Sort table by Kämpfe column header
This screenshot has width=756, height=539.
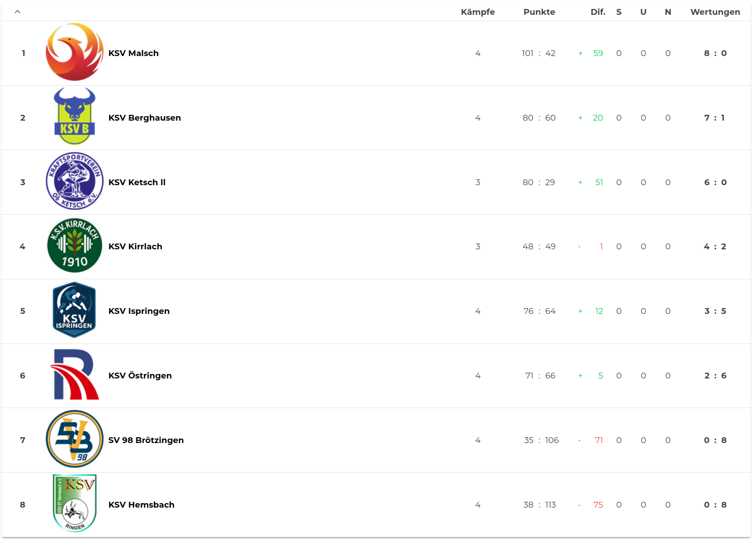pyautogui.click(x=478, y=12)
